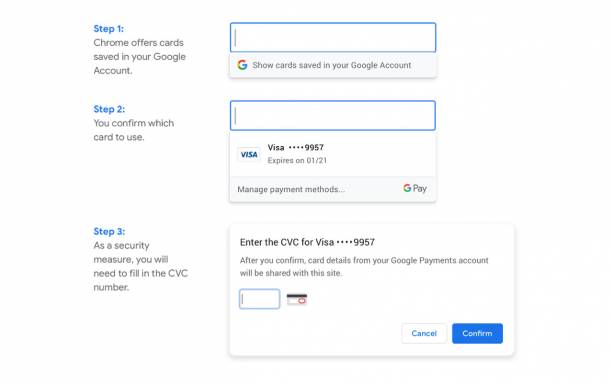Click the Visa card logo
Screen dimensions: 613x383
(249, 155)
